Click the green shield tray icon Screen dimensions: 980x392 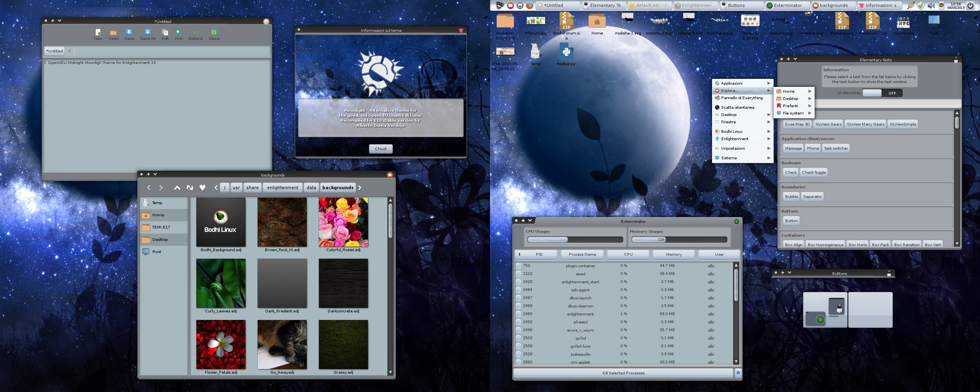click(x=921, y=5)
